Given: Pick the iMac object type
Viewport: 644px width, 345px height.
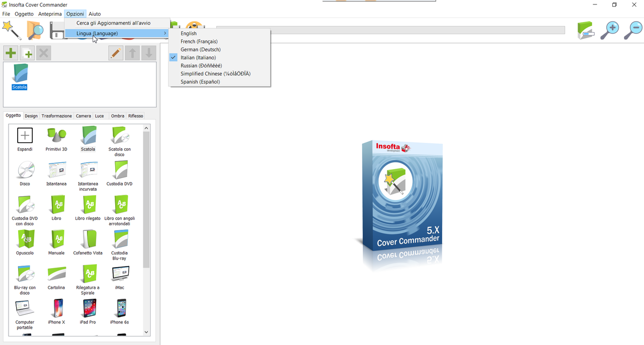Looking at the screenshot, I should 120,278.
